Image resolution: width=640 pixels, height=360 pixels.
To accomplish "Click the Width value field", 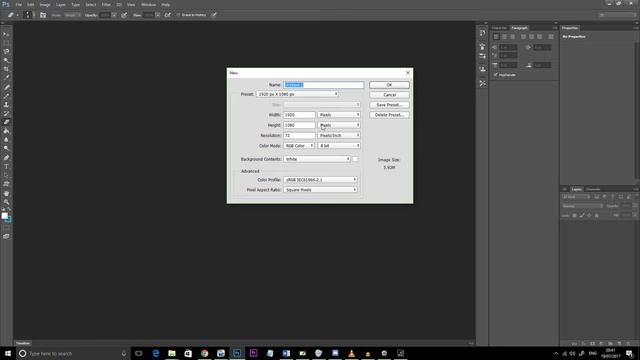I will coord(299,115).
